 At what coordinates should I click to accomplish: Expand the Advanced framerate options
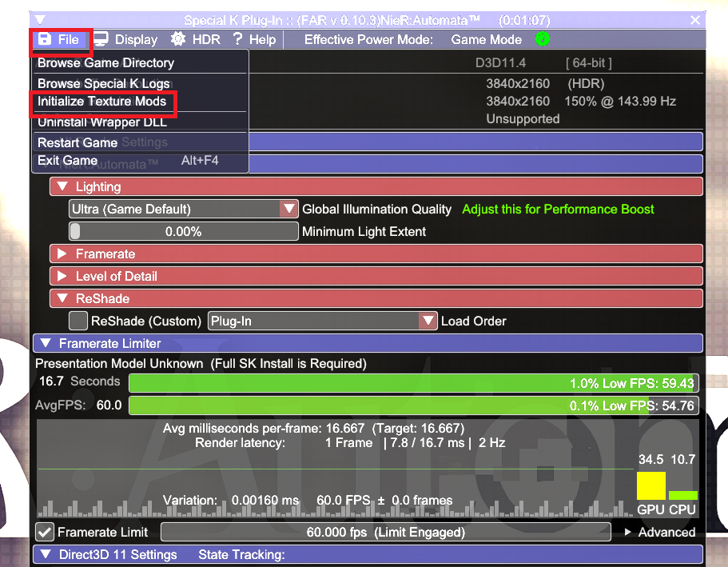pyautogui.click(x=659, y=532)
